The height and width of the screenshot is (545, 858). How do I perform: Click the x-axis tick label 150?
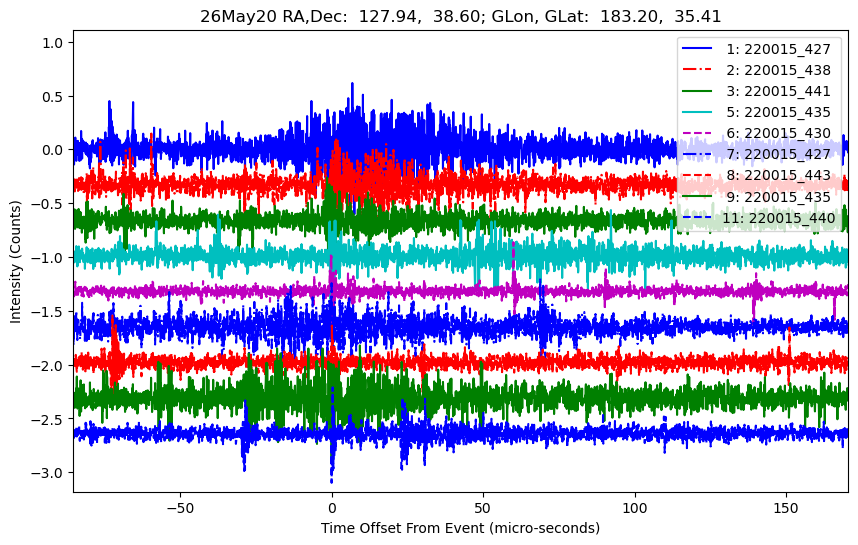click(786, 508)
